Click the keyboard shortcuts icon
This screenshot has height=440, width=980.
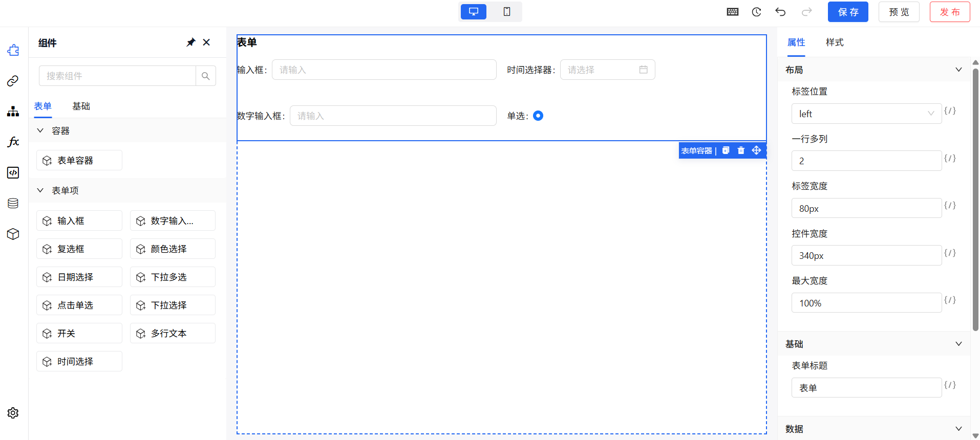tap(732, 12)
